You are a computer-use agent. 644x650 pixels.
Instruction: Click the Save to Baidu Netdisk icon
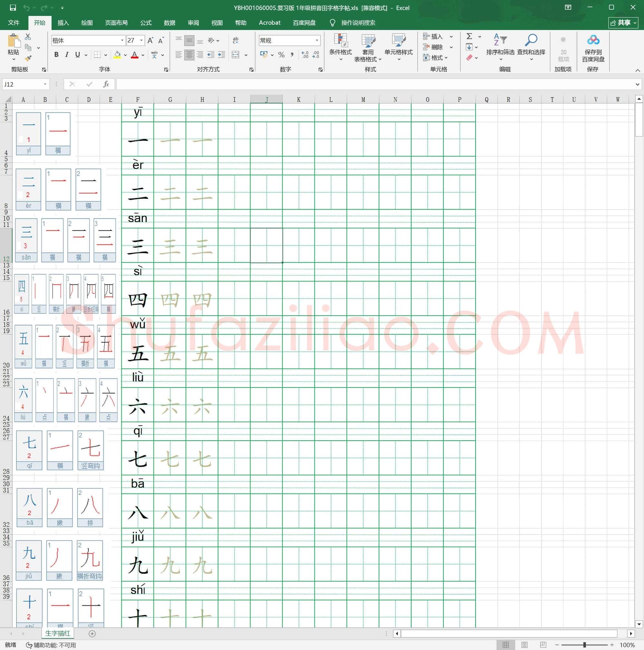(593, 40)
